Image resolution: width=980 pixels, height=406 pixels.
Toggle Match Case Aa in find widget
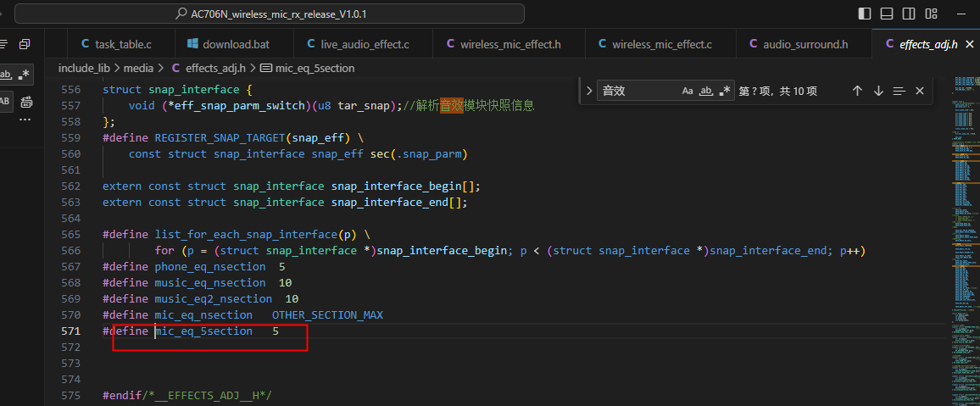tap(688, 91)
